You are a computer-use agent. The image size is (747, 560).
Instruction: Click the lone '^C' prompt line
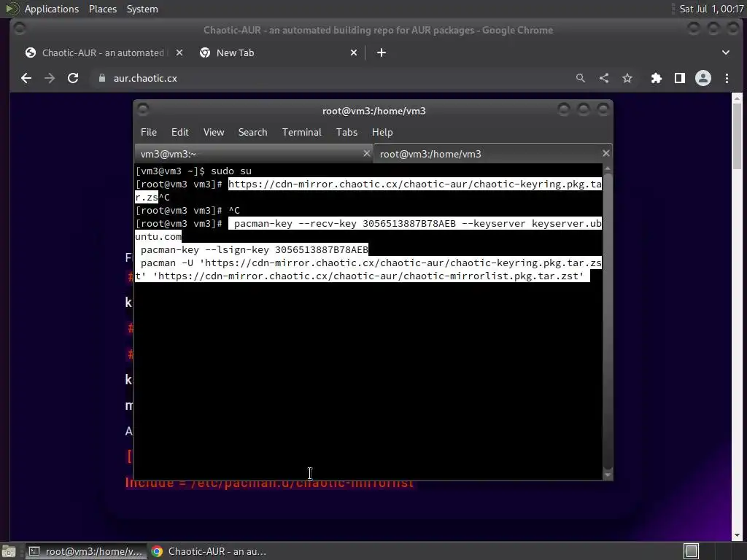coord(187,211)
